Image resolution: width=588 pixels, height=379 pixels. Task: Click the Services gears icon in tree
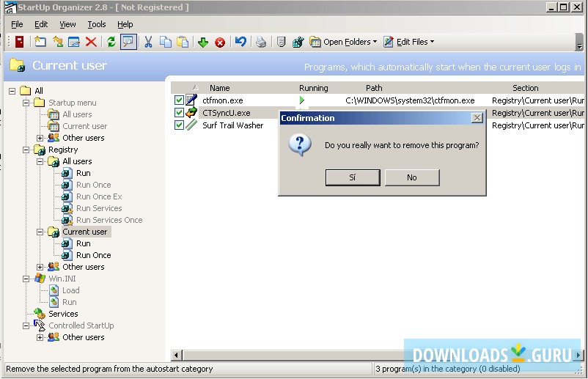(40, 314)
